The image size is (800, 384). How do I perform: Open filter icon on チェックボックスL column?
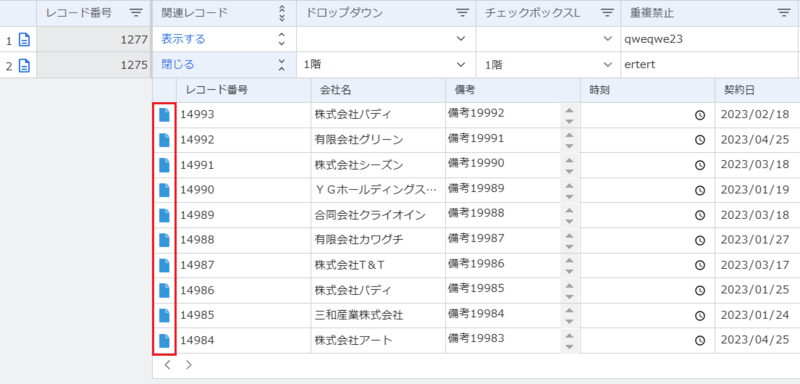607,13
